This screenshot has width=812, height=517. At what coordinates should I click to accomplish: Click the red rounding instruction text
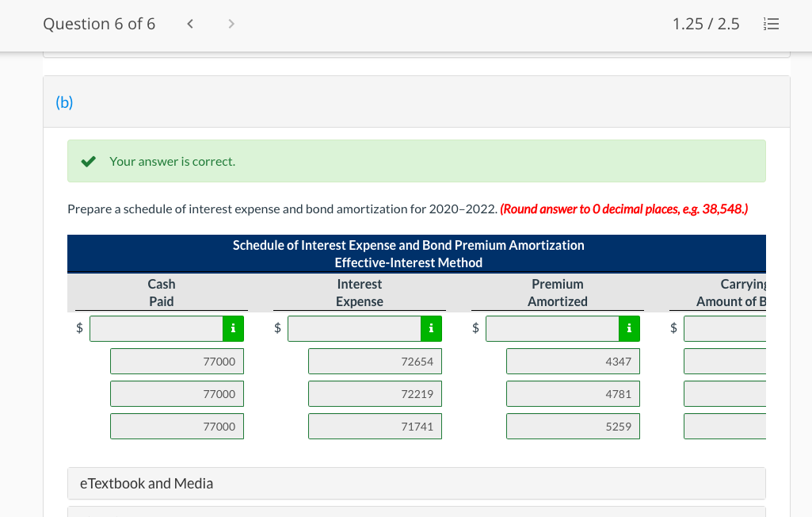tap(624, 209)
